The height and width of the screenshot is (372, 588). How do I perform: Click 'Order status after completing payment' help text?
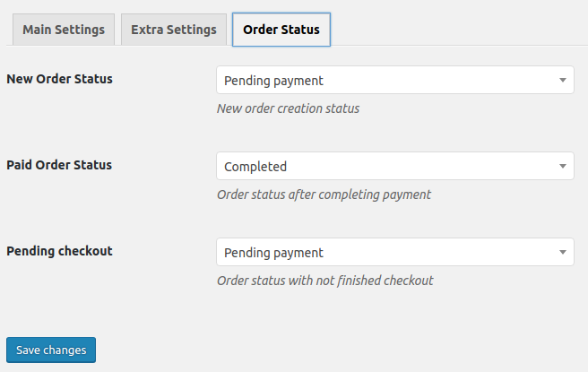324,195
